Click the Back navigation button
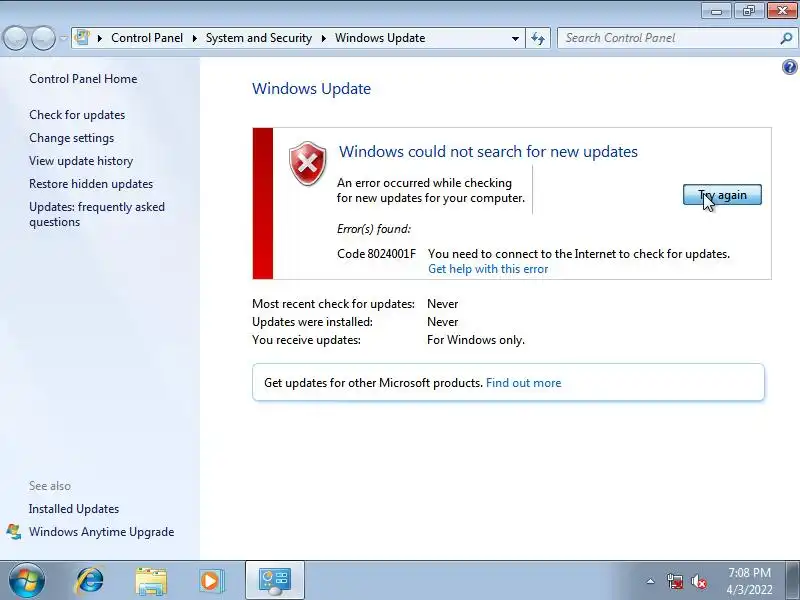The height and width of the screenshot is (600, 800). pyautogui.click(x=15, y=38)
